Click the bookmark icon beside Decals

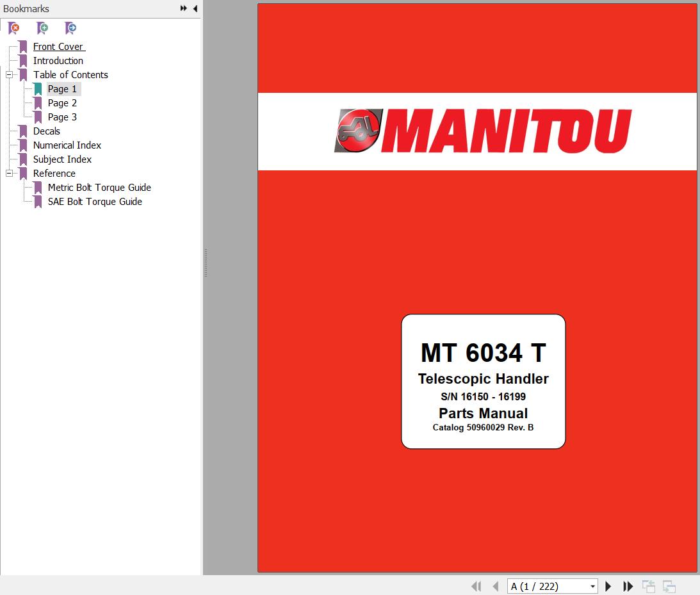coord(24,131)
